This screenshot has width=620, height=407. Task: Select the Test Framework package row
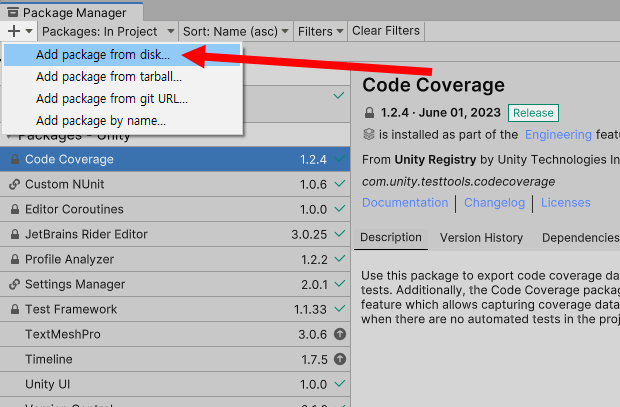point(175,309)
